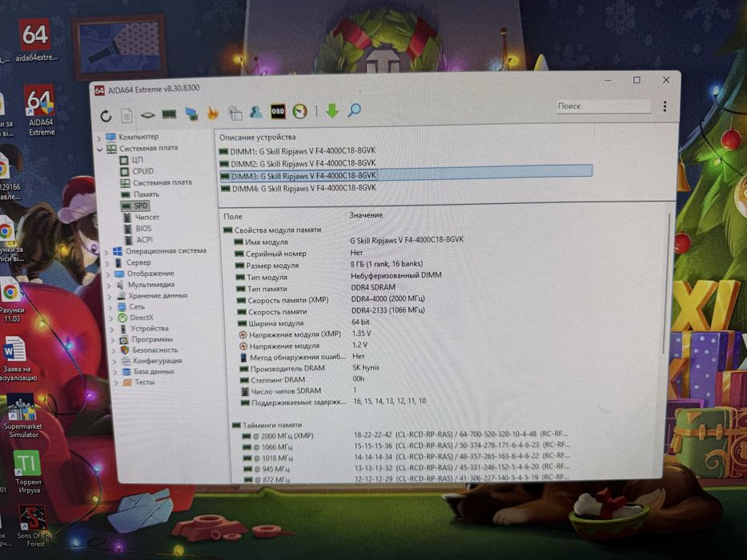Expand the Операционная система tree node
This screenshot has width=747, height=560.
click(106, 252)
